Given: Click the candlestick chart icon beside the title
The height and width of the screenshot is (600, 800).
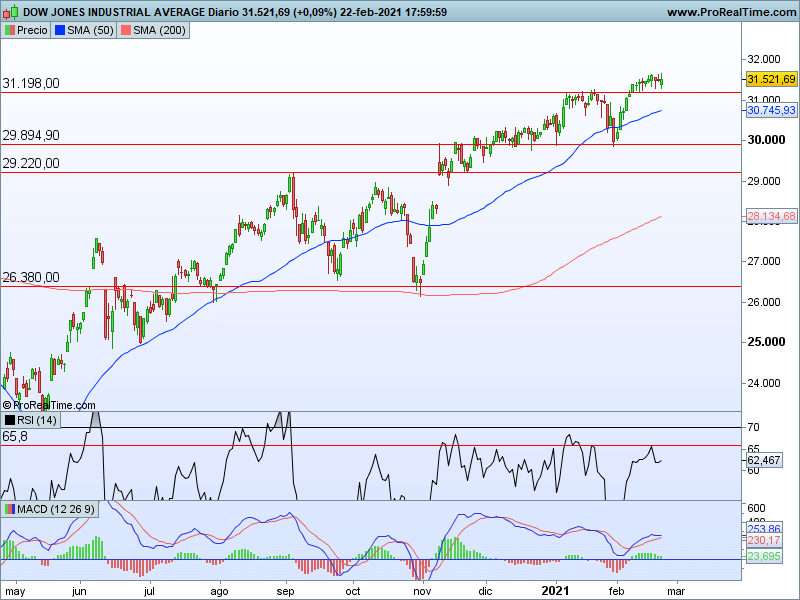Looking at the screenshot, I should [11, 12].
